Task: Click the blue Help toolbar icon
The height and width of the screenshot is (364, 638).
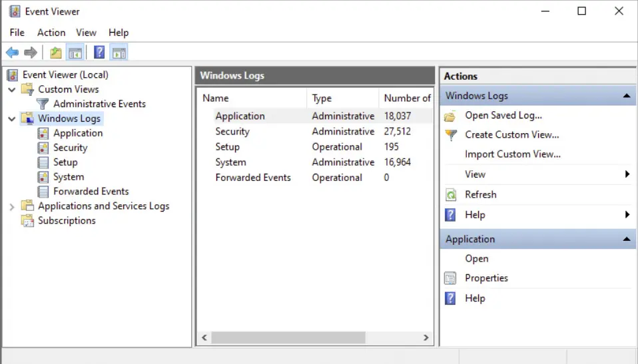Action: tap(99, 53)
